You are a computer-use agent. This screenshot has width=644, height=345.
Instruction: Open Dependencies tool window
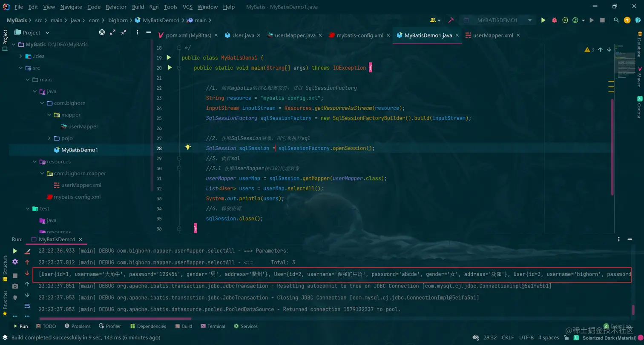148,326
